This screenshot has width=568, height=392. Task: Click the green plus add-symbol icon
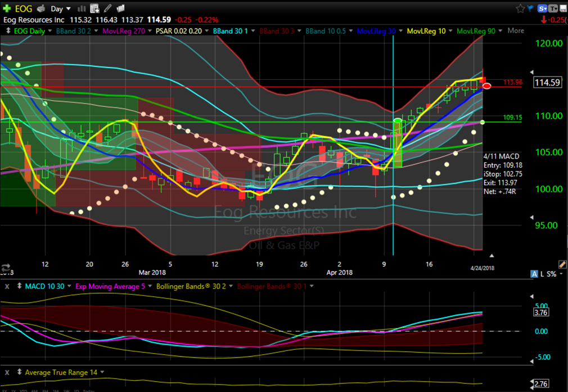tap(7, 8)
